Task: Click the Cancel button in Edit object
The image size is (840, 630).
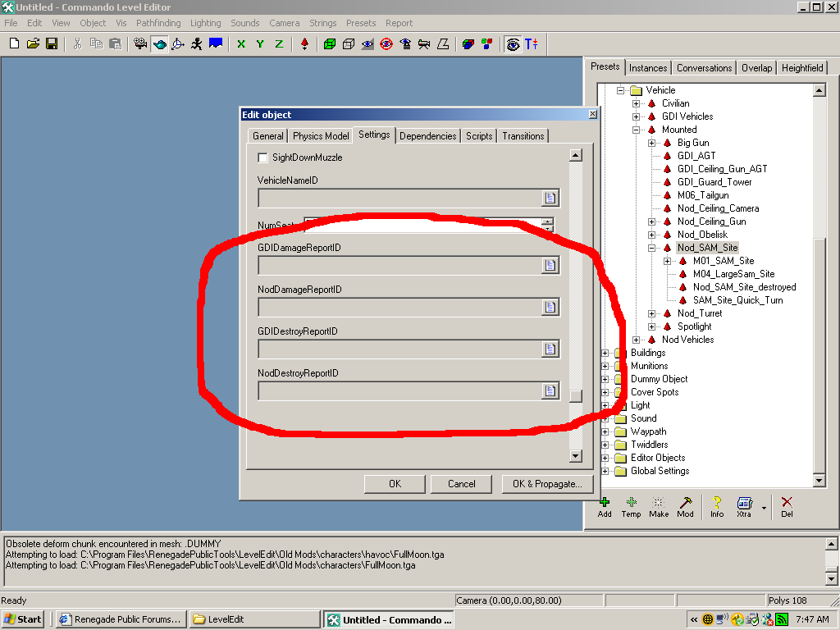Action: click(461, 484)
